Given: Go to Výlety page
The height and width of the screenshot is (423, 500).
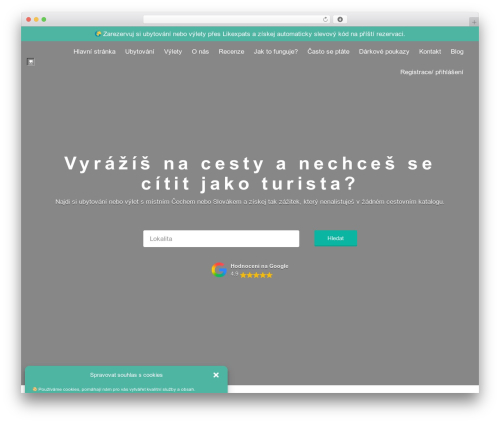Looking at the screenshot, I should pyautogui.click(x=173, y=52).
